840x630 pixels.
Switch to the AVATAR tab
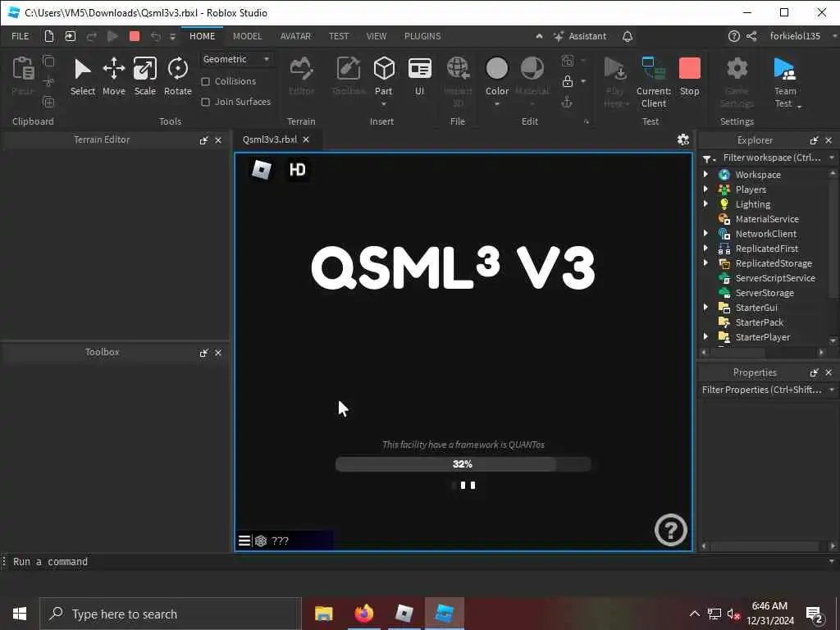click(x=295, y=36)
